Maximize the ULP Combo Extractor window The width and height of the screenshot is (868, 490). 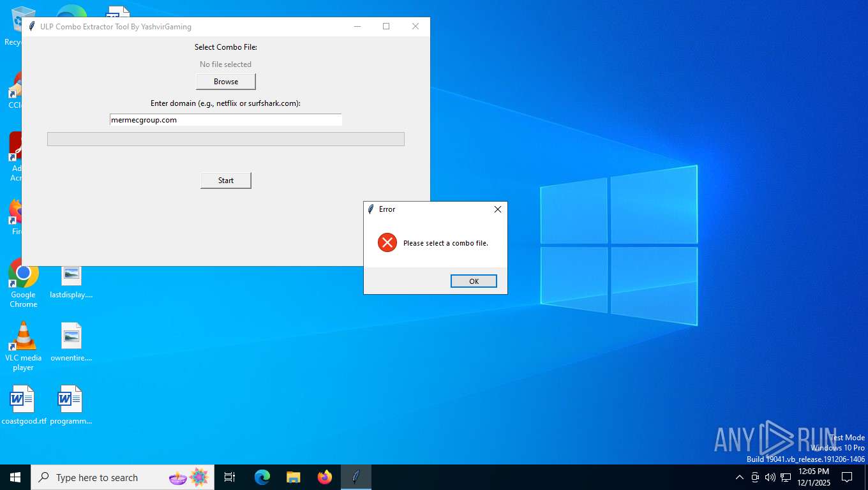(x=386, y=26)
